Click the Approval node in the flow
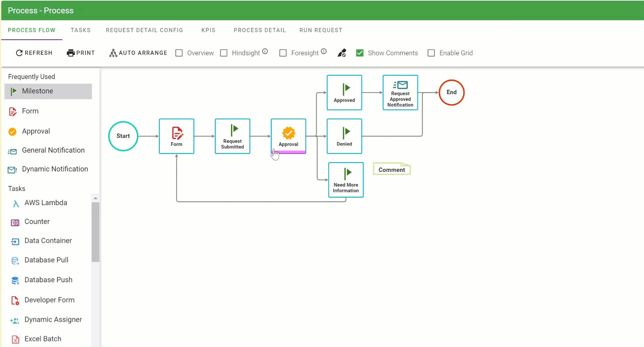 pos(288,136)
